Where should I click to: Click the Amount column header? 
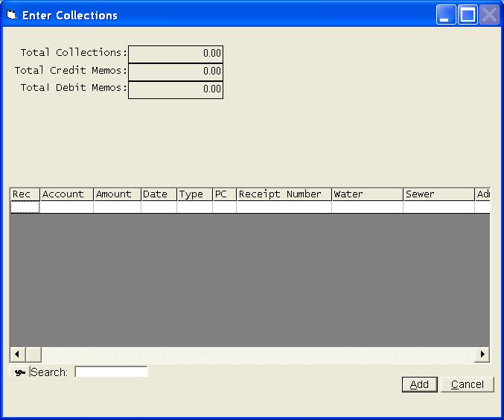[x=117, y=194]
